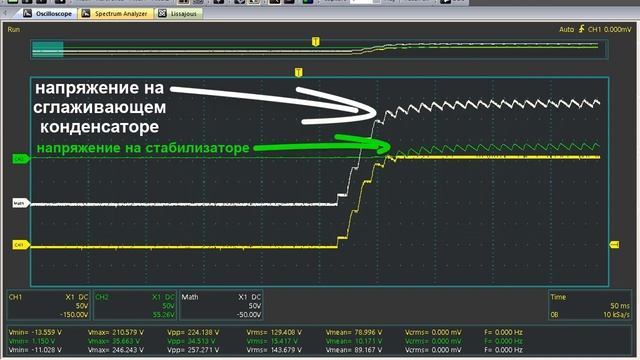Select CH2 Vmean= 10.171 V measurement
The height and width of the screenshot is (360, 640).
coord(353,341)
